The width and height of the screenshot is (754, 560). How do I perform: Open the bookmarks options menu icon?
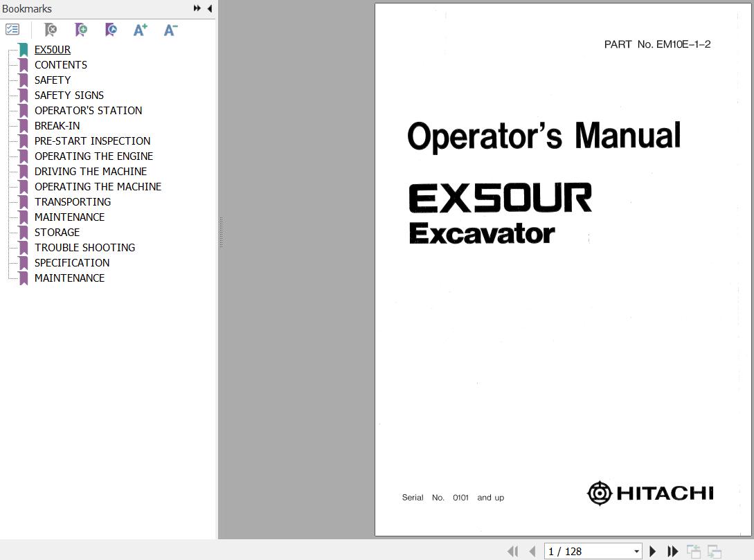(12, 30)
